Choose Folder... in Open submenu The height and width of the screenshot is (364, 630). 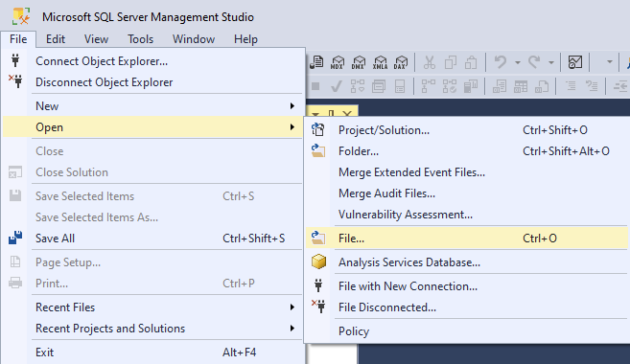pos(466,151)
